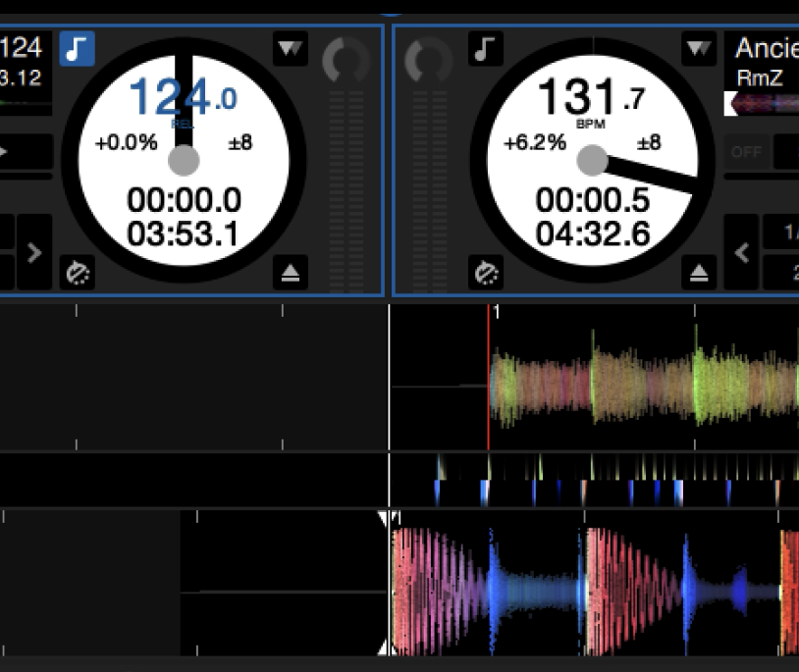The image size is (799, 672).
Task: Click the right deck 131.7 BPM readout
Action: click(592, 97)
